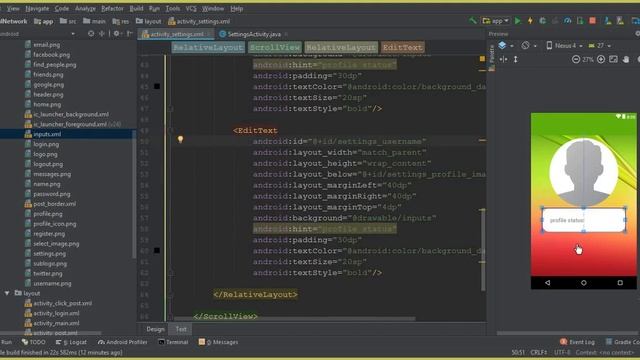Click the scroll from source target icon
The image size is (640, 360).
[x=91, y=33]
